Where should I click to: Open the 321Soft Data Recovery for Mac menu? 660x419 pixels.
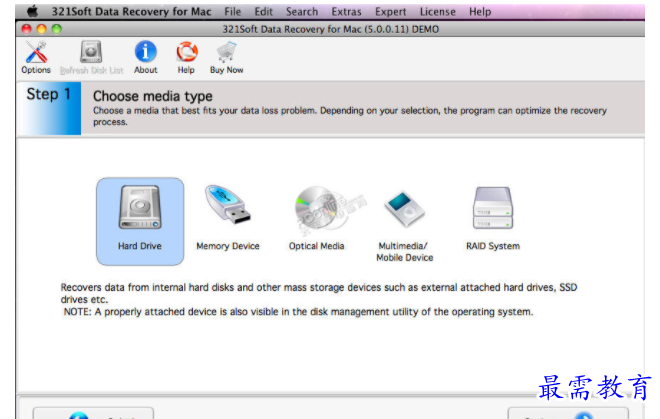131,11
